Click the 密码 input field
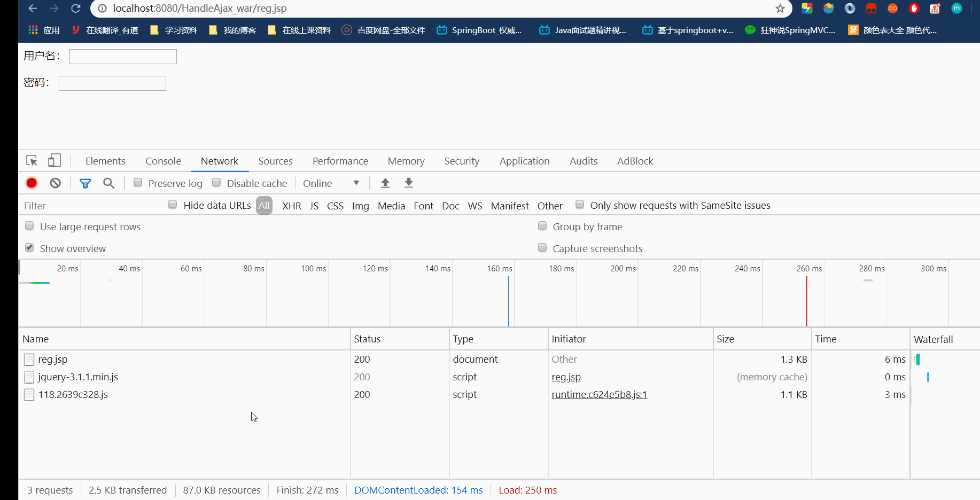The width and height of the screenshot is (980, 500). coord(112,83)
